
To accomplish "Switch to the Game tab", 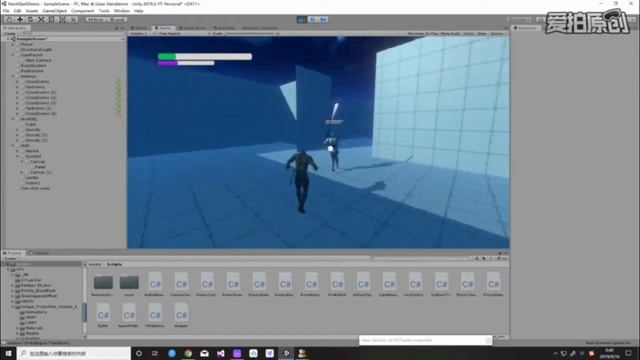I will [163, 28].
